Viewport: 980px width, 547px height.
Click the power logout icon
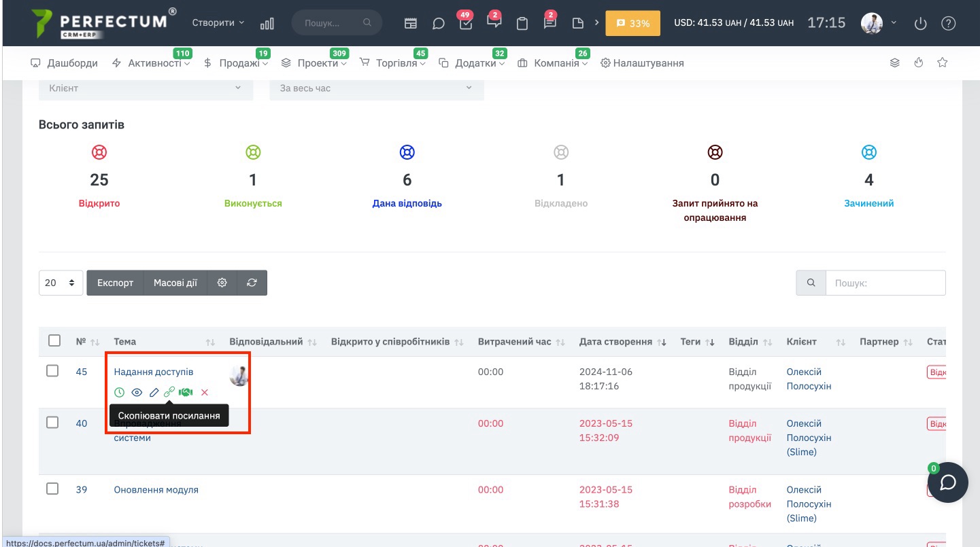(921, 23)
